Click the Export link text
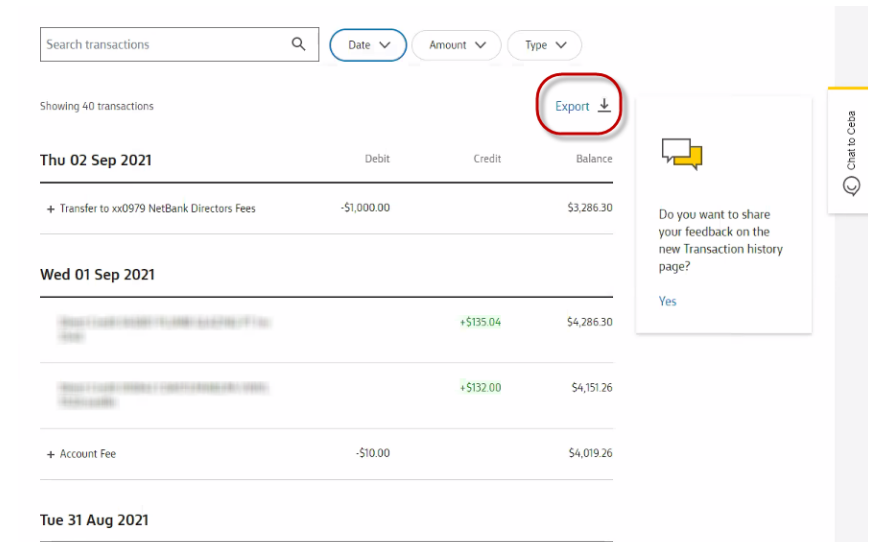This screenshot has height=555, width=871. pos(572,107)
